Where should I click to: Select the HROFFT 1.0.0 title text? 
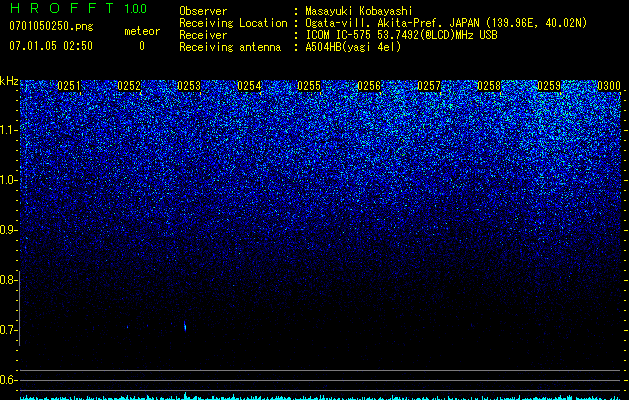(78, 8)
